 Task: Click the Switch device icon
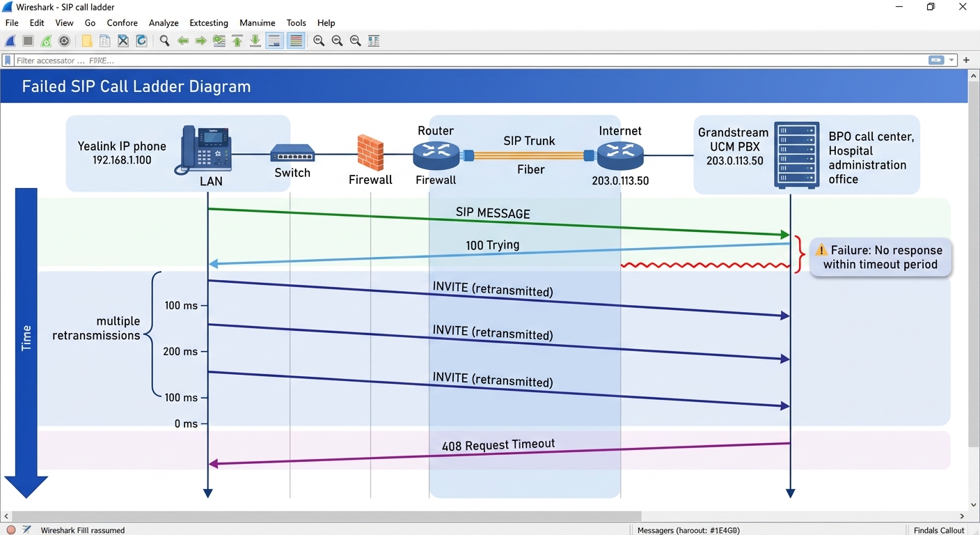292,153
